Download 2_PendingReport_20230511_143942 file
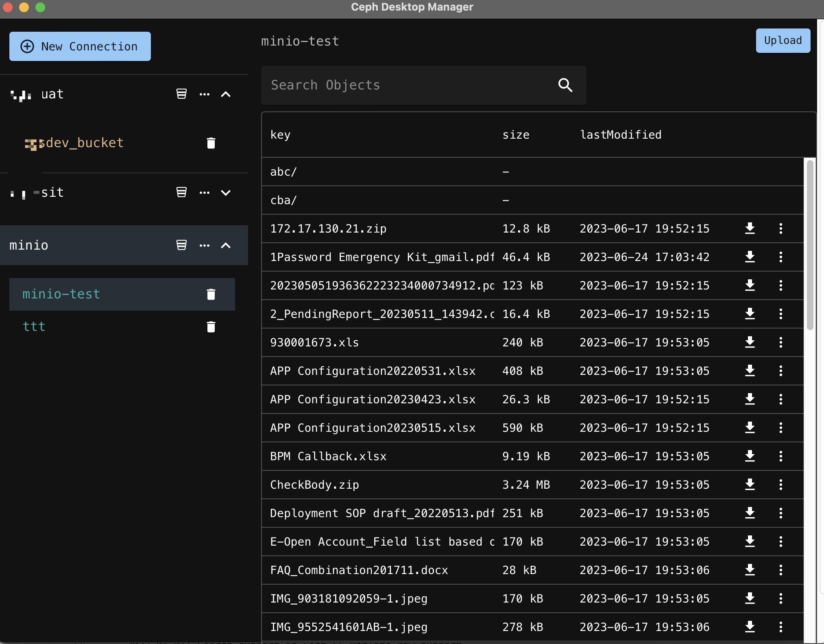The width and height of the screenshot is (824, 644). point(750,314)
